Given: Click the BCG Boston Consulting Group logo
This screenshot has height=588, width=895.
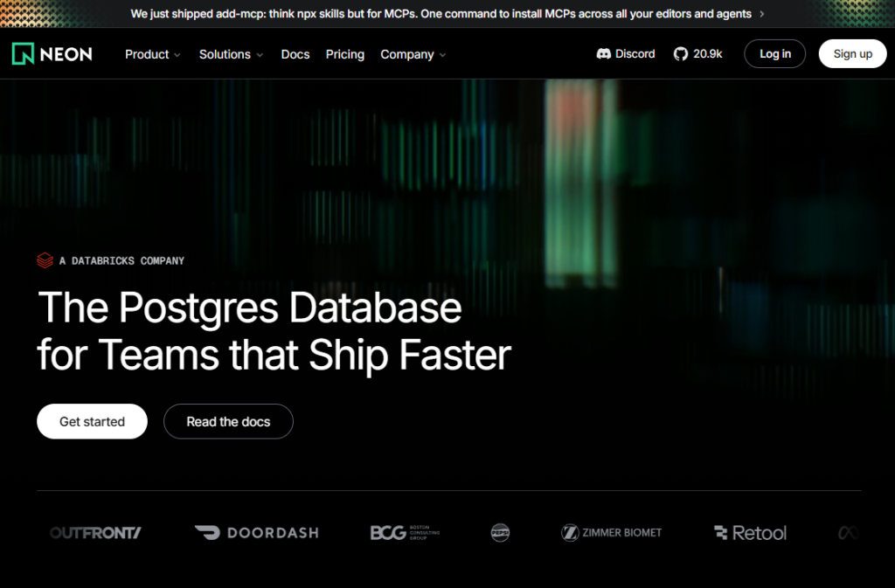Looking at the screenshot, I should pyautogui.click(x=405, y=532).
